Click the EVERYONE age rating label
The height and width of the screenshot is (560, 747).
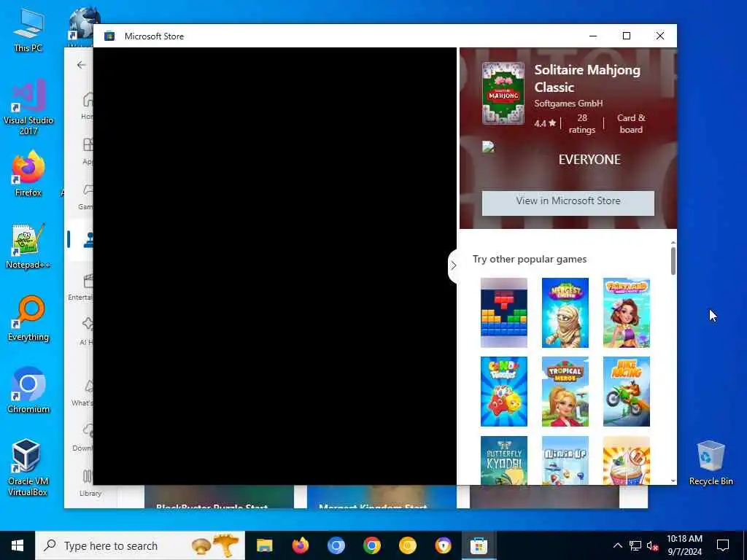click(x=589, y=160)
